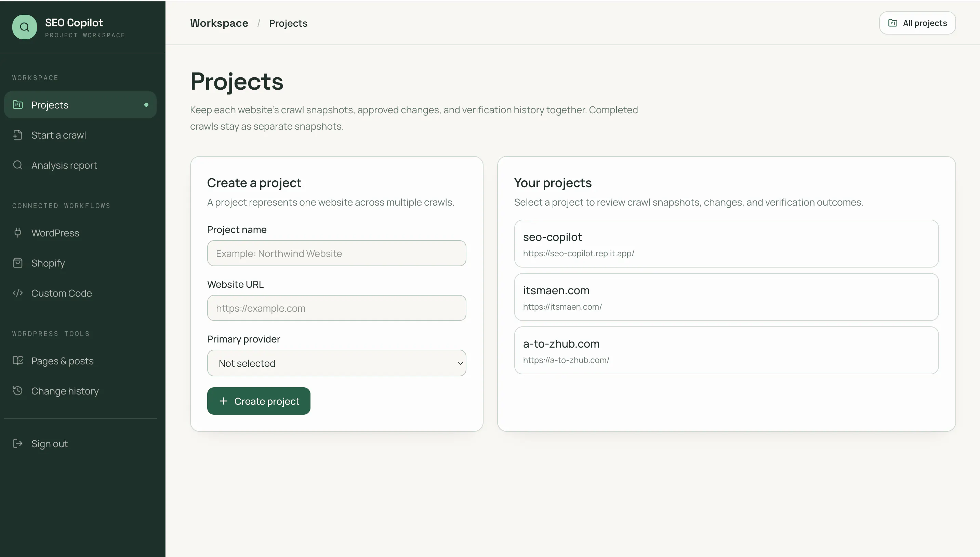Viewport: 980px width, 557px height.
Task: Click the Your projects heading
Action: tap(553, 183)
